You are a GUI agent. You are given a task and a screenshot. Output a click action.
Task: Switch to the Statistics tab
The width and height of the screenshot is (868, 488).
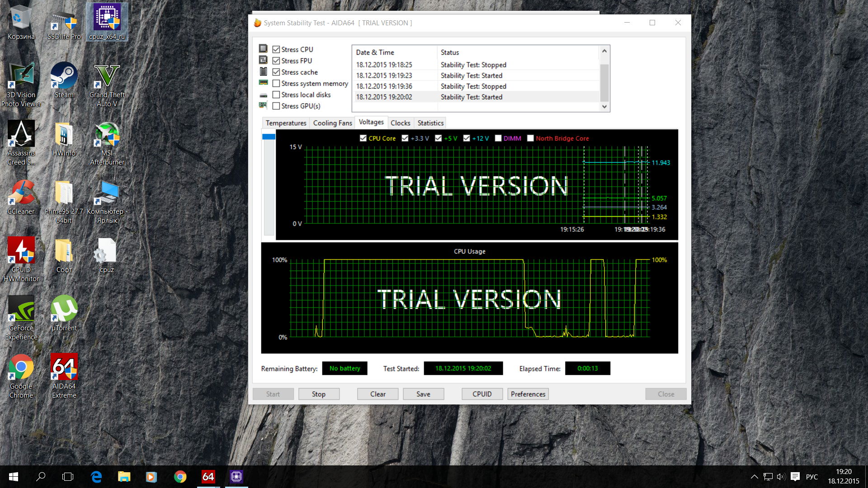tap(430, 123)
